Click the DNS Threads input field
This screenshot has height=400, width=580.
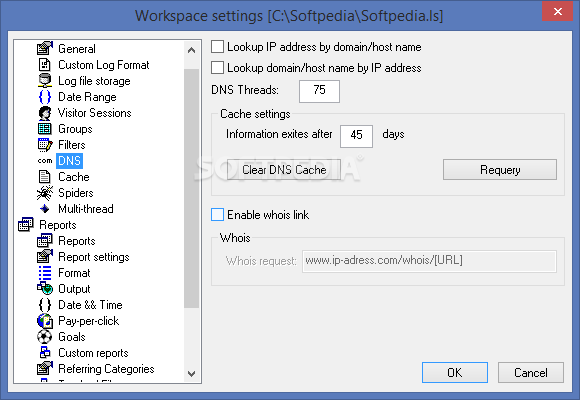click(319, 91)
